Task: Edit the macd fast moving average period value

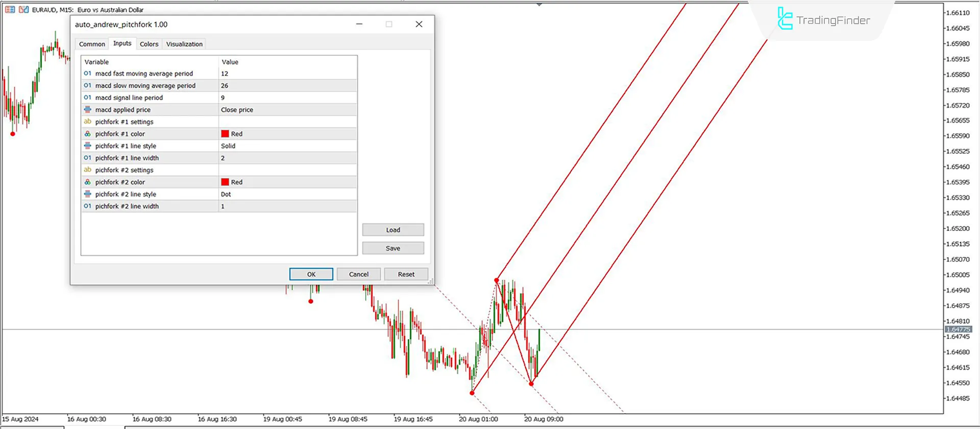Action: [287, 74]
